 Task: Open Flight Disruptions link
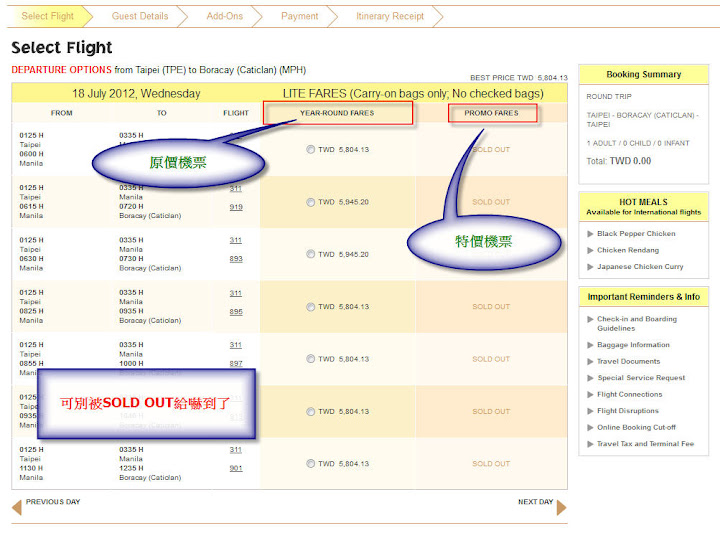click(x=628, y=411)
